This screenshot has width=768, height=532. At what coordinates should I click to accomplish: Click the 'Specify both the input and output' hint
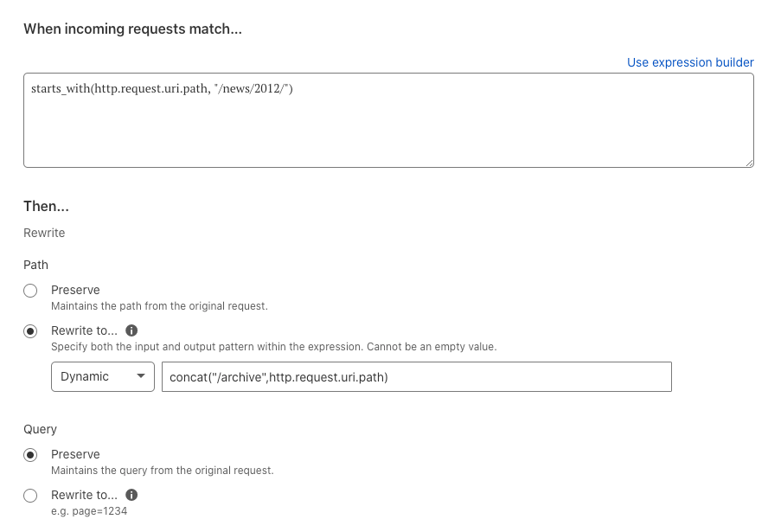click(x=274, y=347)
